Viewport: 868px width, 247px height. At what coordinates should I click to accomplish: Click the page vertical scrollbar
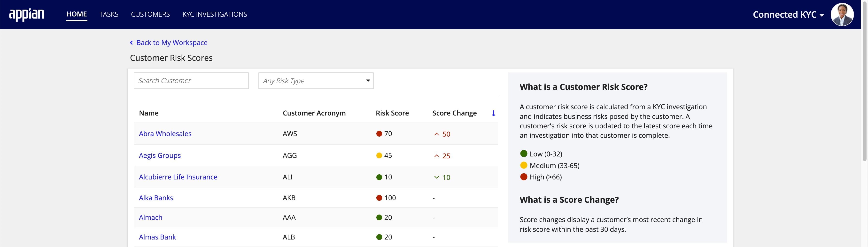864,81
